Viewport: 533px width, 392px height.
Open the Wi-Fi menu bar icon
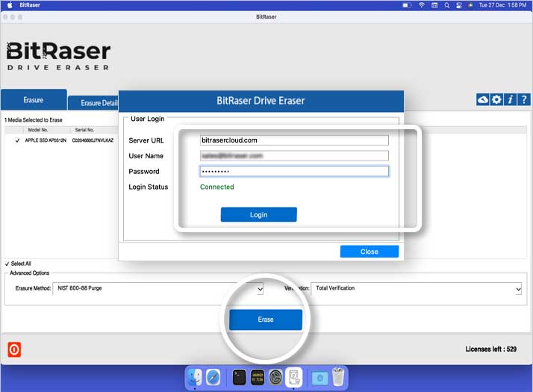pos(422,5)
